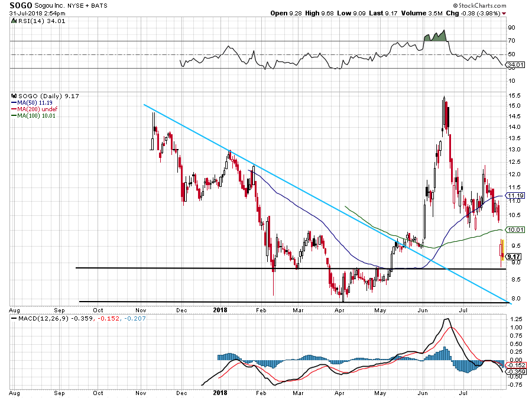Click the red -0.152 MACD signal value in legend
This screenshot has width=532, height=398.
coord(109,318)
